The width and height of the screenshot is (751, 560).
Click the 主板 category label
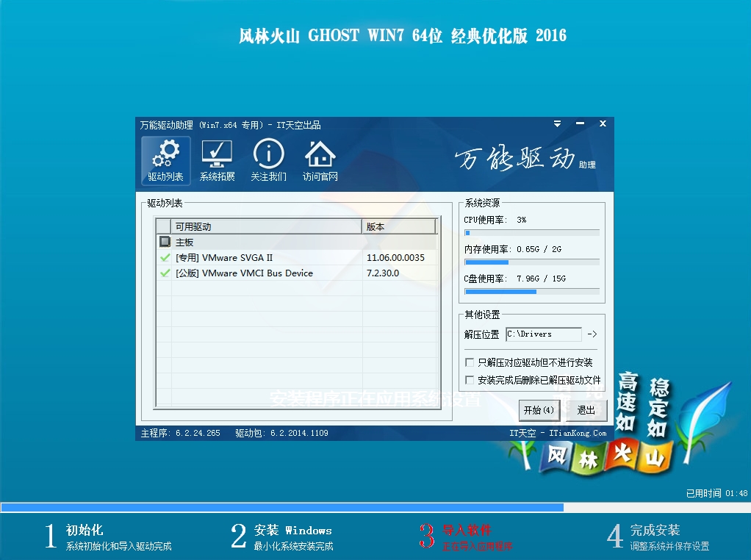coord(184,242)
